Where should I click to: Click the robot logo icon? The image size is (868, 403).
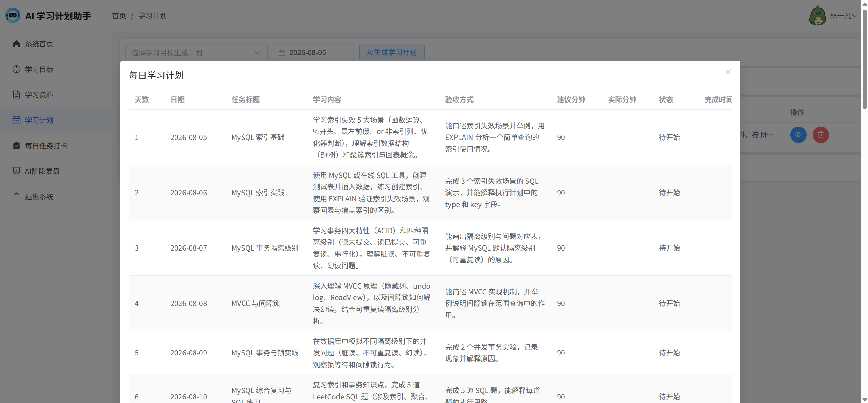13,16
